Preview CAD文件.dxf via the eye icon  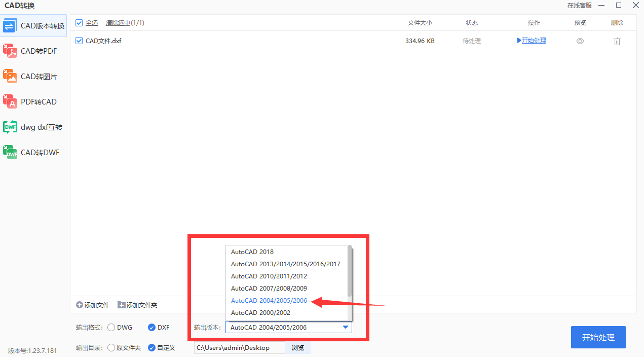pos(580,41)
